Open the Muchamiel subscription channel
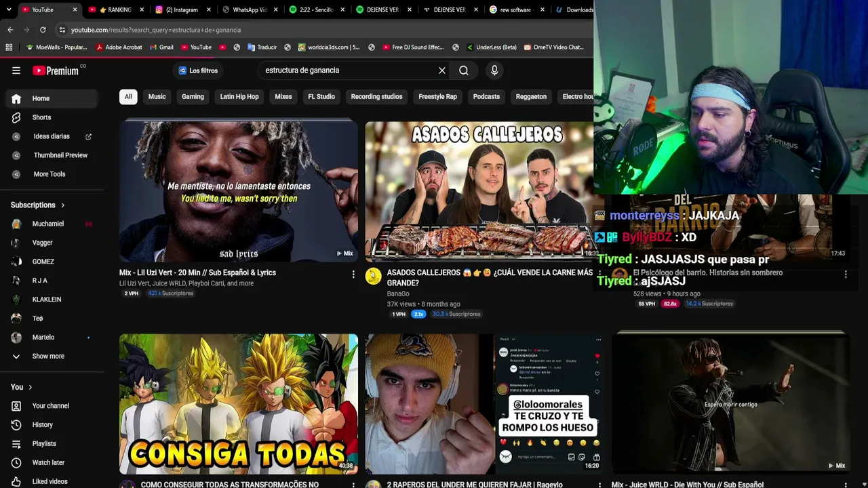868x488 pixels. coord(52,224)
